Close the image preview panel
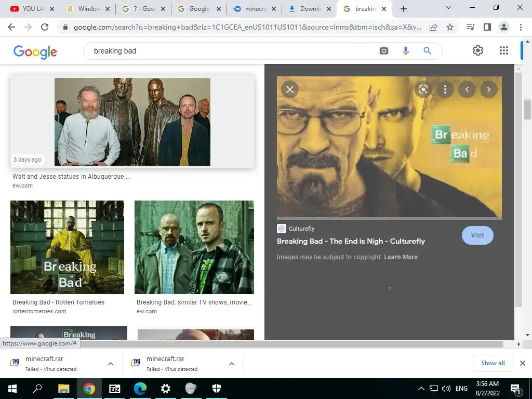 coord(290,89)
